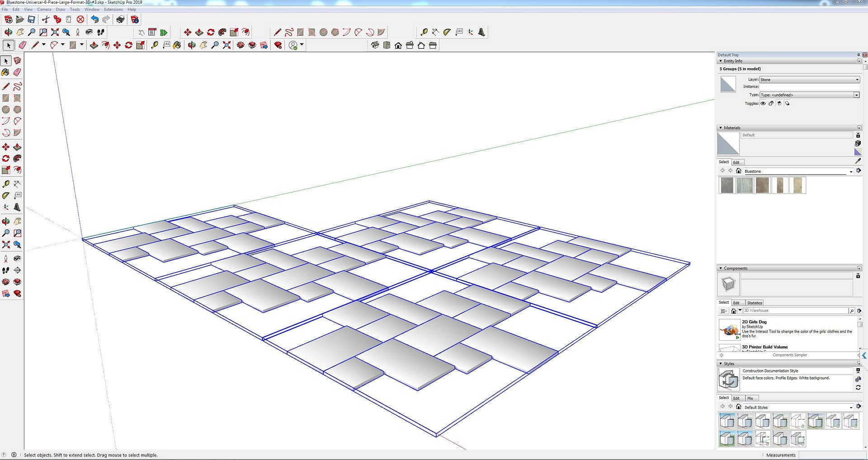Toggle the lock icon in Entity Info
The height and width of the screenshot is (460, 868).
771,103
